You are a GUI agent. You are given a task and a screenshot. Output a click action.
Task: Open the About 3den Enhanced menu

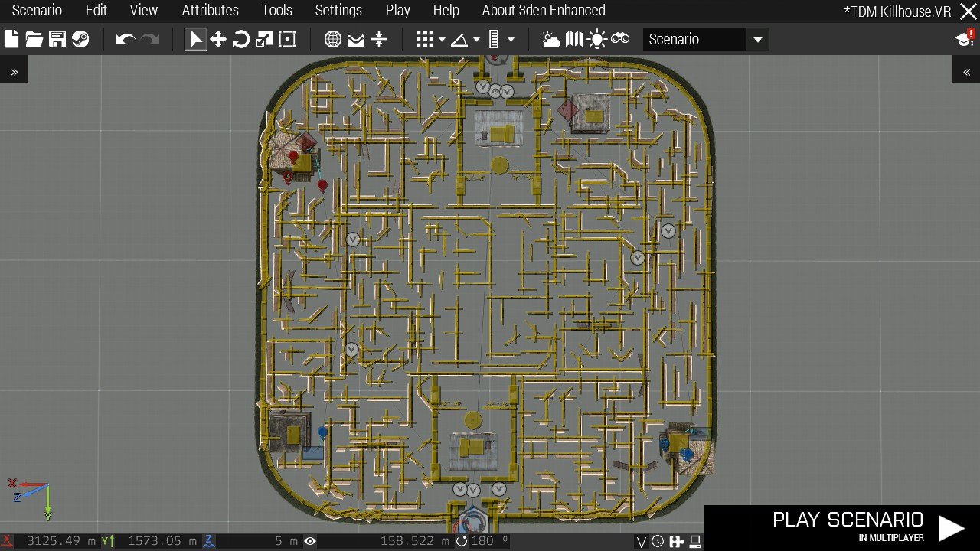point(544,10)
